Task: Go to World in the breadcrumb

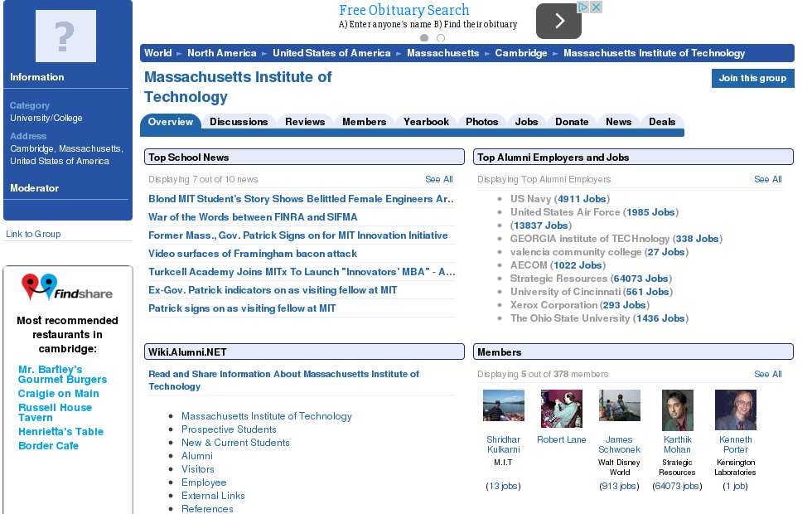Action: point(157,53)
